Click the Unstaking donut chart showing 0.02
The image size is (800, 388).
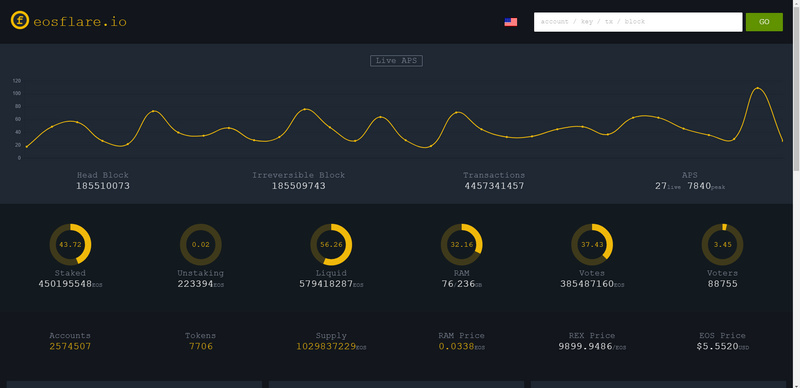click(201, 245)
